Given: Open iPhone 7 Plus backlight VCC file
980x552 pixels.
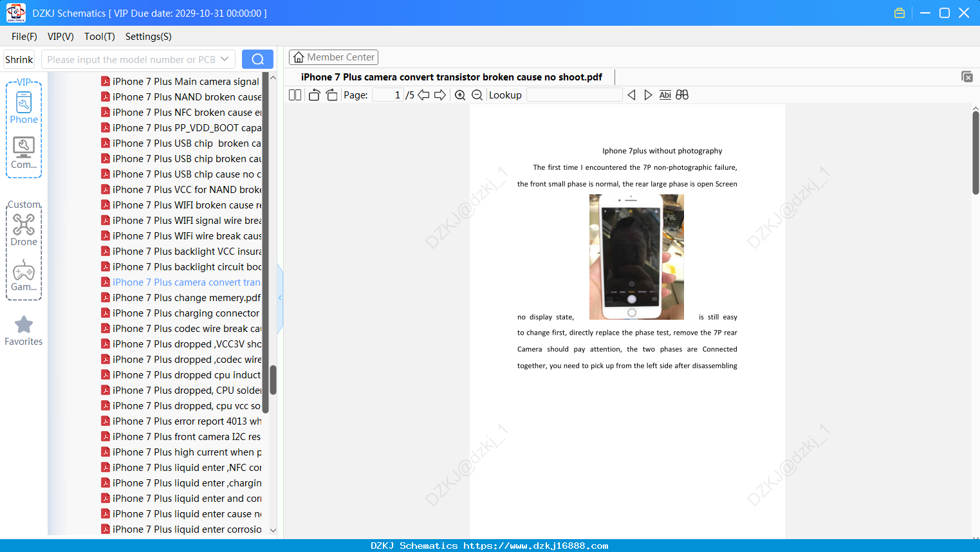Looking at the screenshot, I should 181,252.
